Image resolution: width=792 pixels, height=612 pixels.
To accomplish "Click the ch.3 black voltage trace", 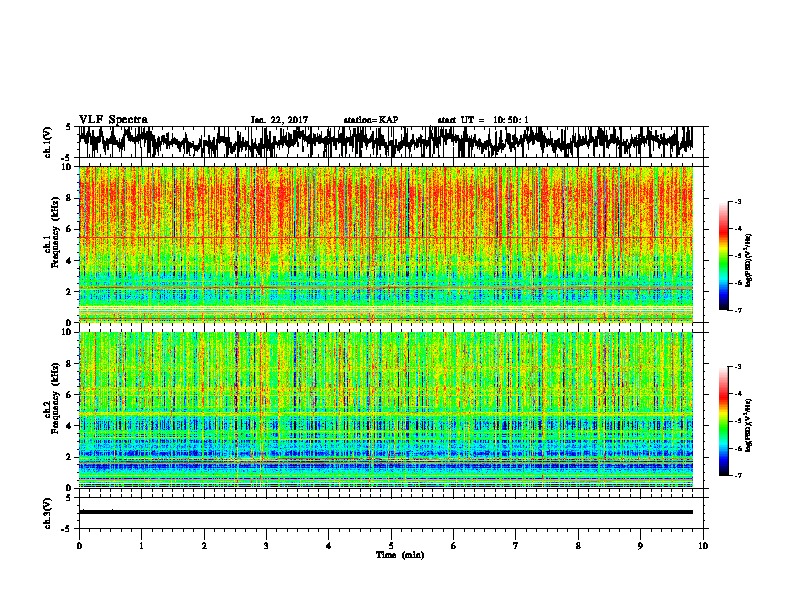I will click(385, 512).
